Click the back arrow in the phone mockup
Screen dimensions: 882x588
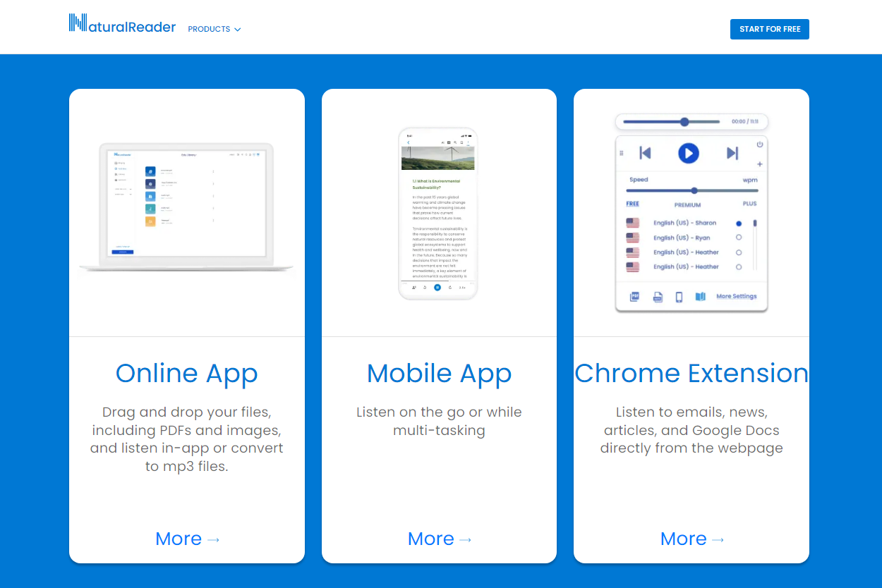point(409,142)
